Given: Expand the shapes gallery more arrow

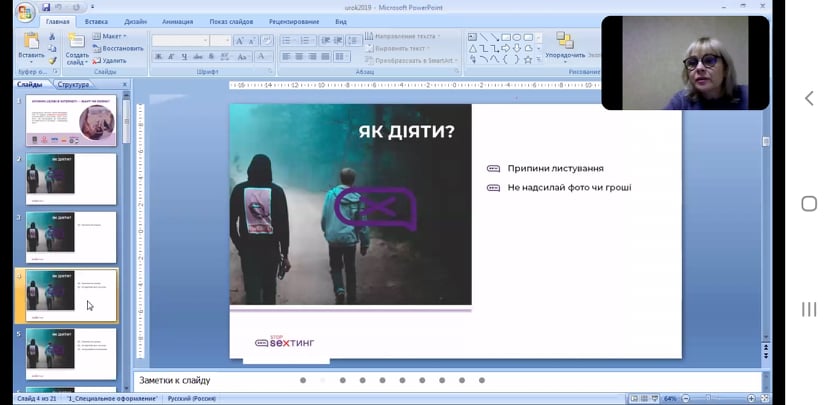Looking at the screenshot, I should click(x=539, y=60).
